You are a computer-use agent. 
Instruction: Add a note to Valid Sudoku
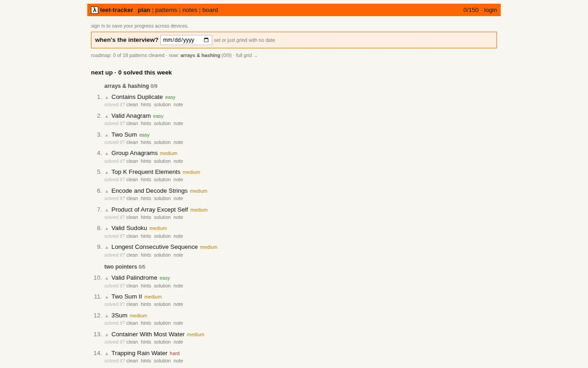[x=178, y=236]
